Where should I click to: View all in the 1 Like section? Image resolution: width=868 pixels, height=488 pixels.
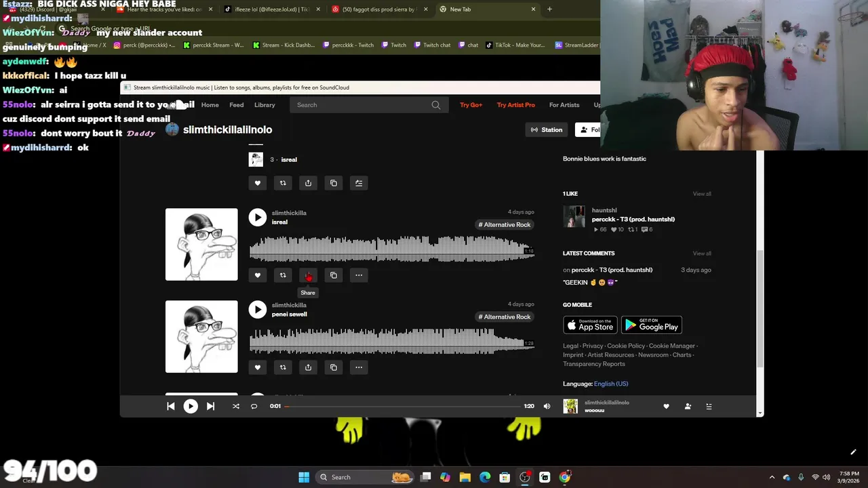tap(702, 194)
